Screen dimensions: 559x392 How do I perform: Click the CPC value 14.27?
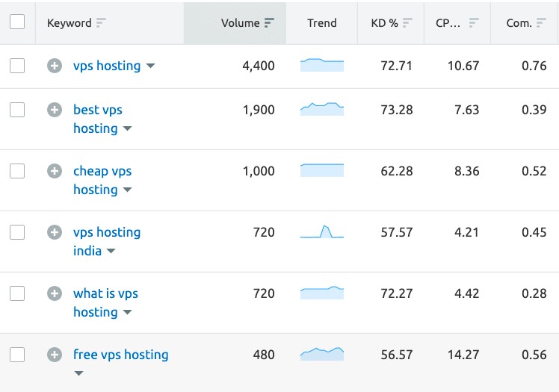(463, 355)
